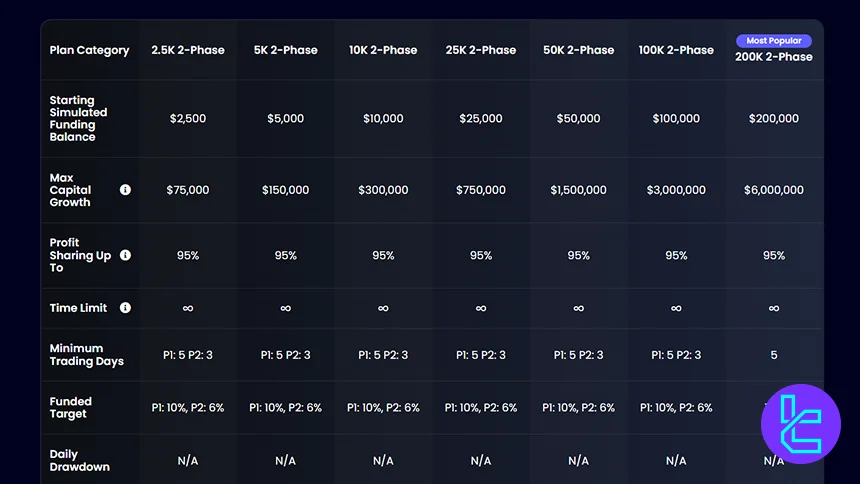Select the 50K 2-Phase plan header

pos(578,50)
